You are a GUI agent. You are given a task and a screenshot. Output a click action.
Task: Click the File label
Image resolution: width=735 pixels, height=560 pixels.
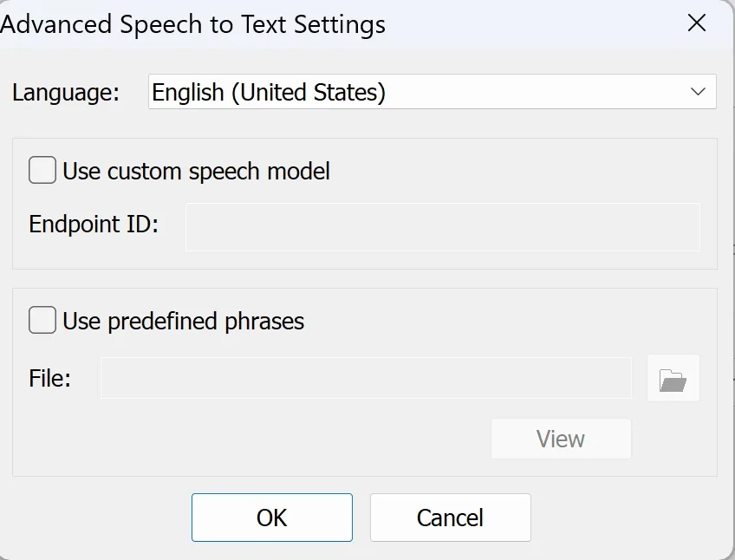(x=49, y=378)
